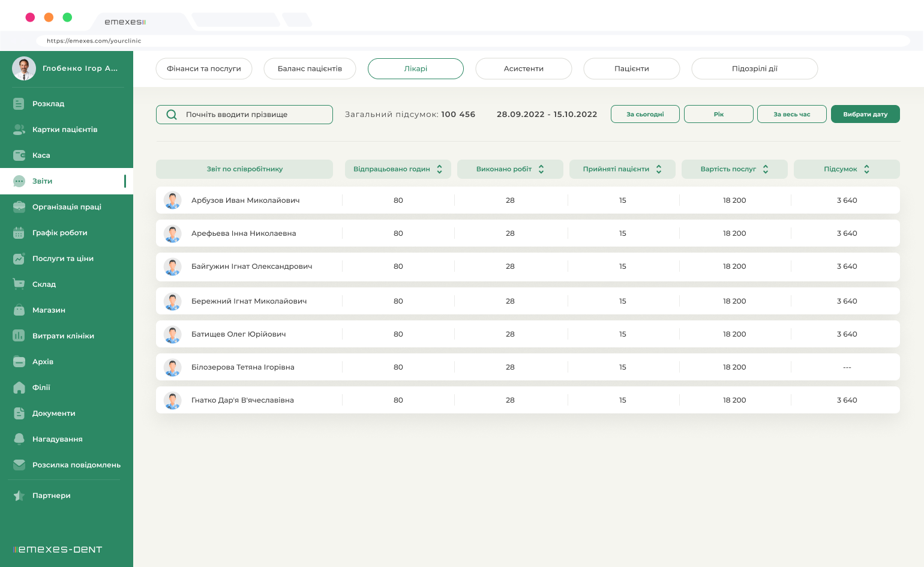The width and height of the screenshot is (924, 567).
Task: Open the Асистенти tab
Action: point(524,68)
